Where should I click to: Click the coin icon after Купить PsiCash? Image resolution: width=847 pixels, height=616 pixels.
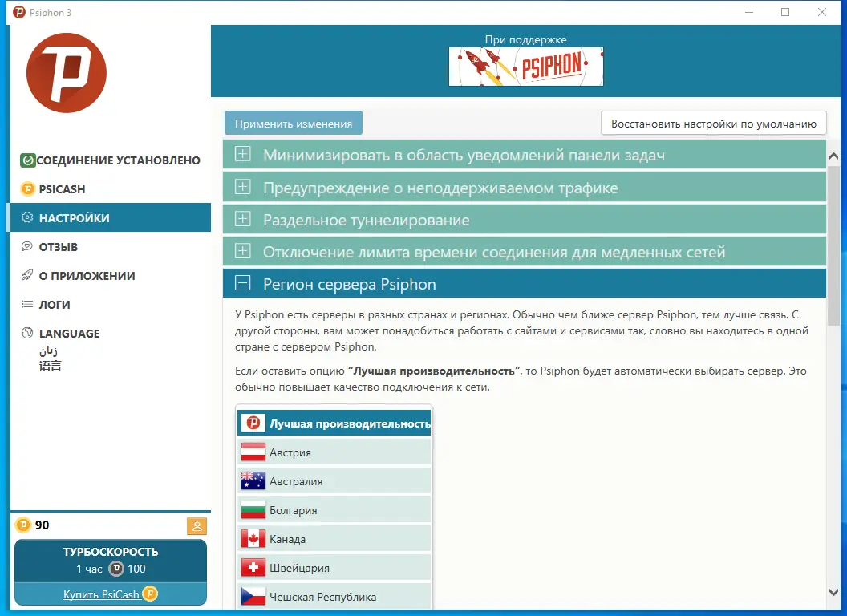[150, 594]
